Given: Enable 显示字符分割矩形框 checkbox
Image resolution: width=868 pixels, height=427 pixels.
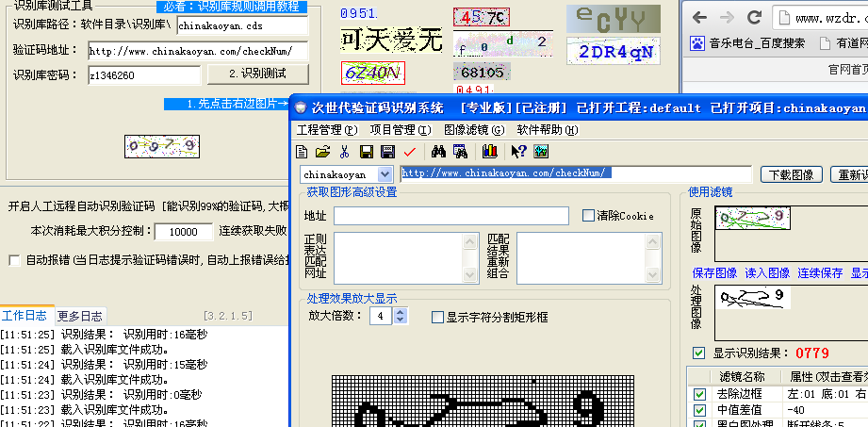Looking at the screenshot, I should point(437,317).
